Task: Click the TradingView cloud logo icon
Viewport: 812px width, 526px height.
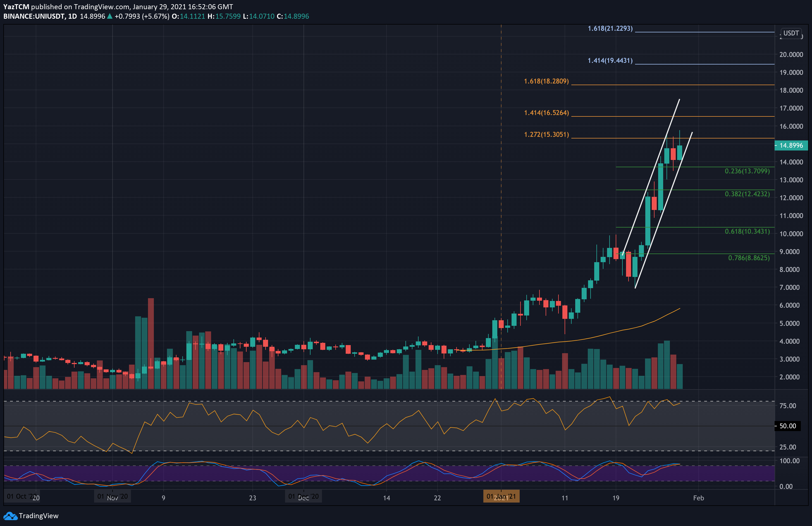Action: pyautogui.click(x=10, y=516)
